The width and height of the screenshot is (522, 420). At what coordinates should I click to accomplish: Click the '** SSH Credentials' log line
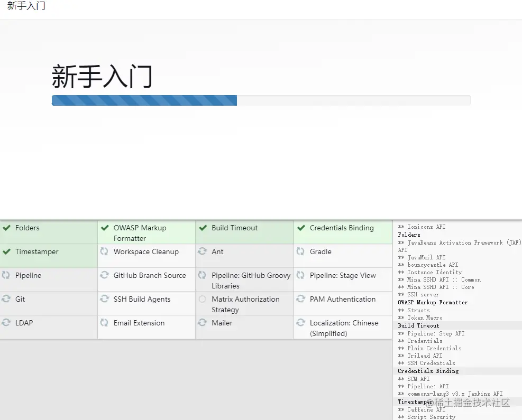pyautogui.click(x=426, y=363)
